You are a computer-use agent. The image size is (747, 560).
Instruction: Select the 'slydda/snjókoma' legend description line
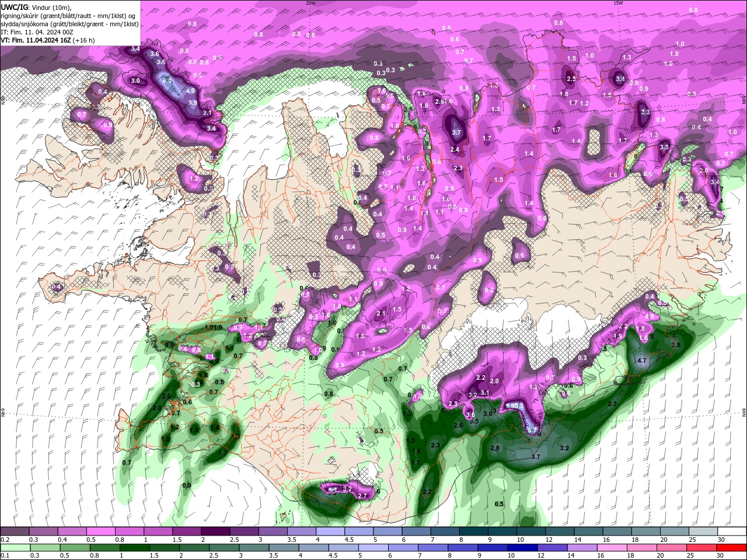pos(70,24)
